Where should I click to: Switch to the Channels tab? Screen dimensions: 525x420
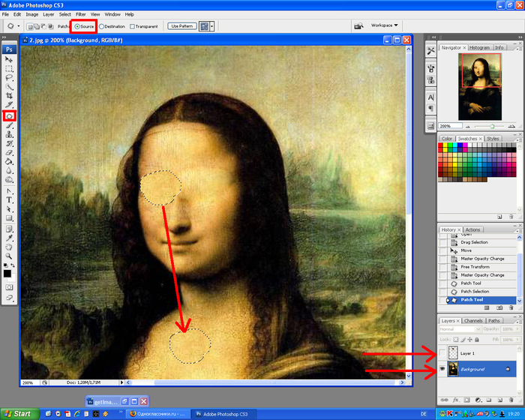click(x=473, y=321)
